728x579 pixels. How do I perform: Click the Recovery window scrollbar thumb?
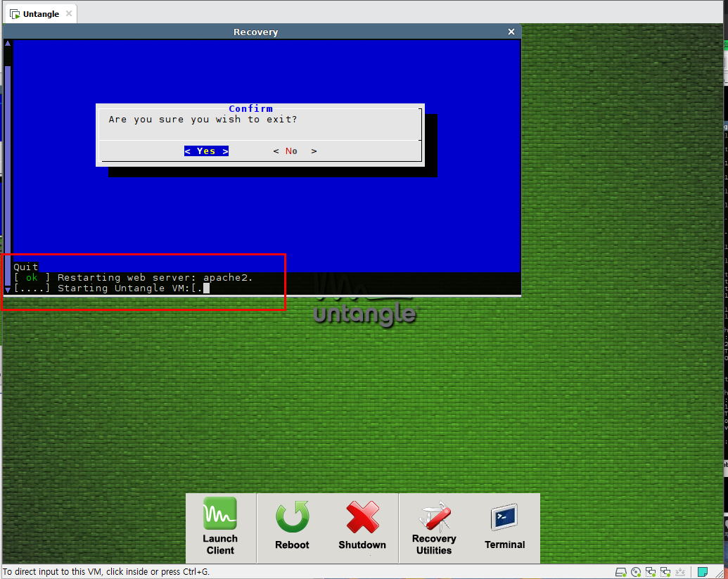(8, 176)
